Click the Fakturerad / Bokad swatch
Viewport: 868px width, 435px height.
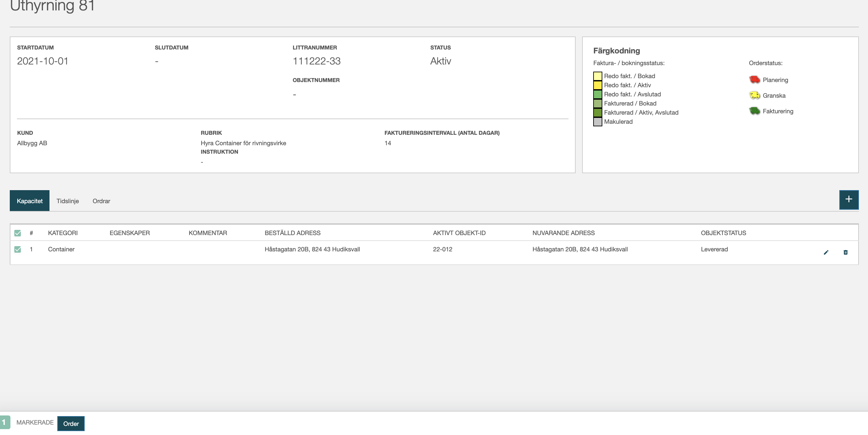597,103
